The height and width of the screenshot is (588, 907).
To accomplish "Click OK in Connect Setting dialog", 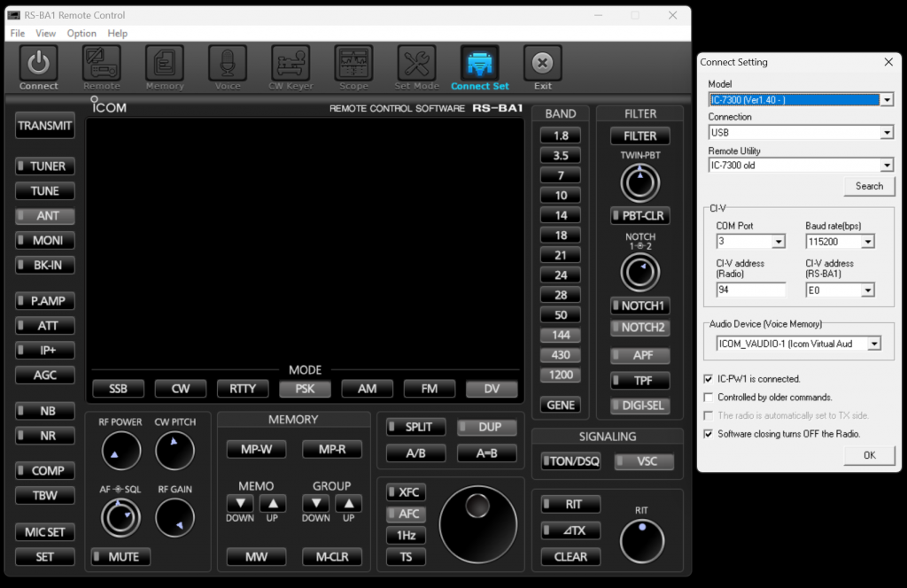I will point(869,455).
